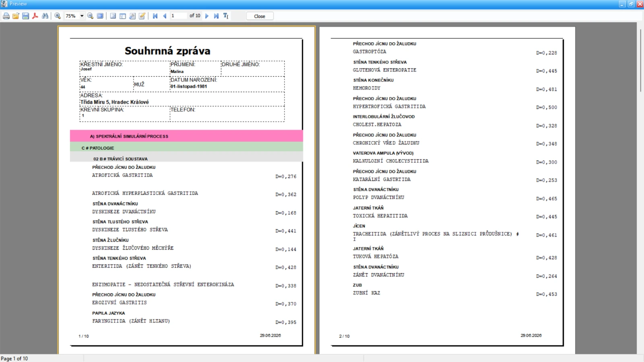Screen dimensions: 644x362
Task: Click 'FARYNGITIDA (ZÁNĚT HLTANU)' entry
Action: point(131,321)
